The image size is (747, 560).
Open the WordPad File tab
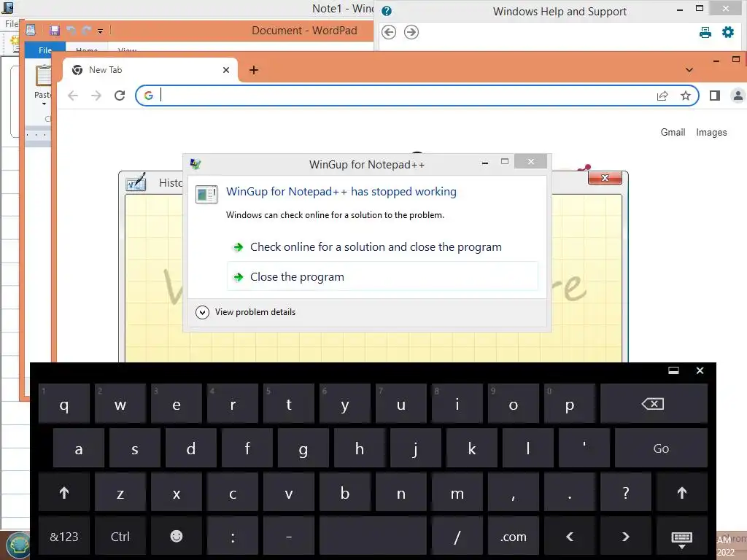(x=44, y=50)
